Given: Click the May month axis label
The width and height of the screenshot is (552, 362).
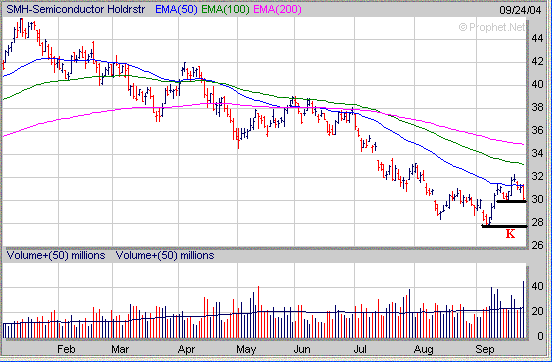Looking at the screenshot, I should click(246, 349).
